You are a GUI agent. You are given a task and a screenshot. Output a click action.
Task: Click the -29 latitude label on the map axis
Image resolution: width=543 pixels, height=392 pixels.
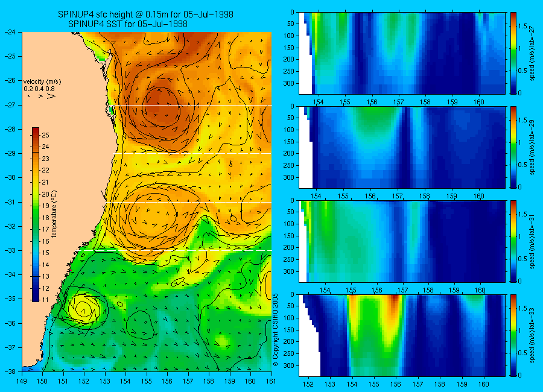10,153
